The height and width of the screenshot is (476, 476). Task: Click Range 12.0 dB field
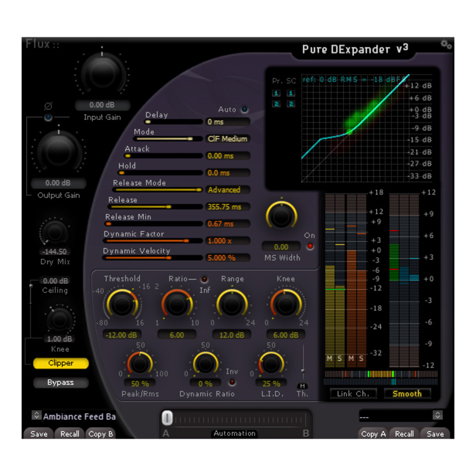[x=232, y=335]
